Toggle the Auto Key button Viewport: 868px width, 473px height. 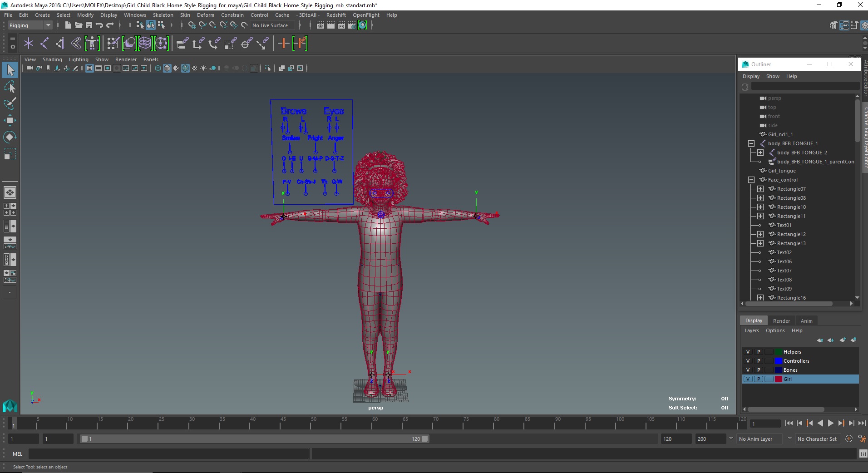(x=849, y=439)
